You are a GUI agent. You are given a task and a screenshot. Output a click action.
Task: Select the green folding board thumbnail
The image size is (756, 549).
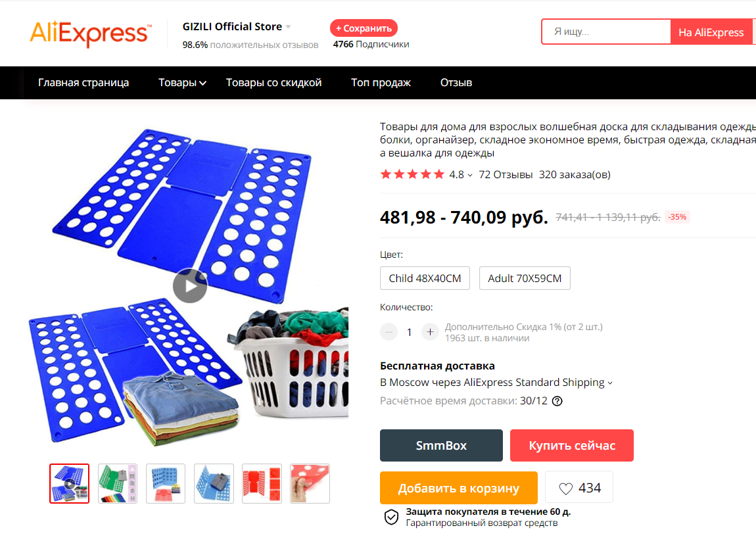pos(118,483)
